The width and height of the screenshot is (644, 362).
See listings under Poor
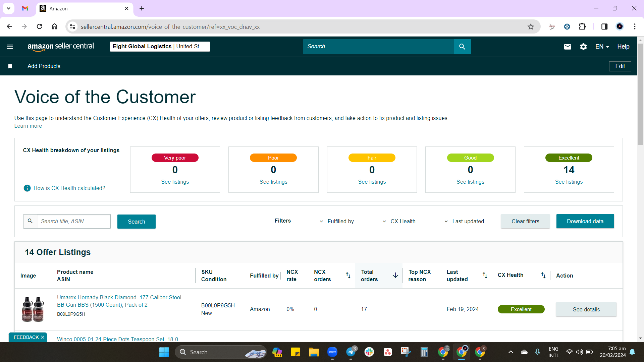coord(273,182)
